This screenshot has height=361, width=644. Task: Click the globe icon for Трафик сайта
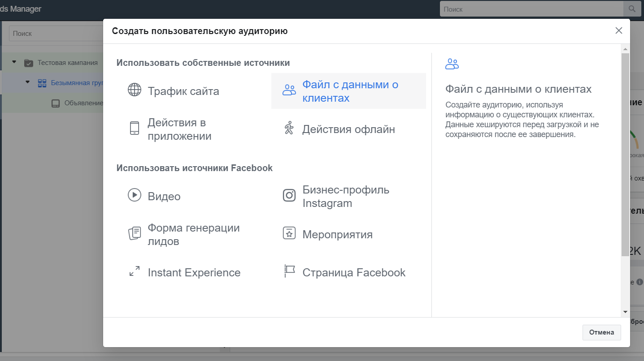tap(135, 90)
